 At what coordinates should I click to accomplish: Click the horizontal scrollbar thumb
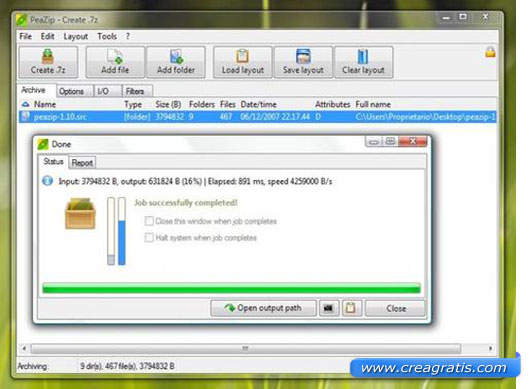[x=246, y=348]
